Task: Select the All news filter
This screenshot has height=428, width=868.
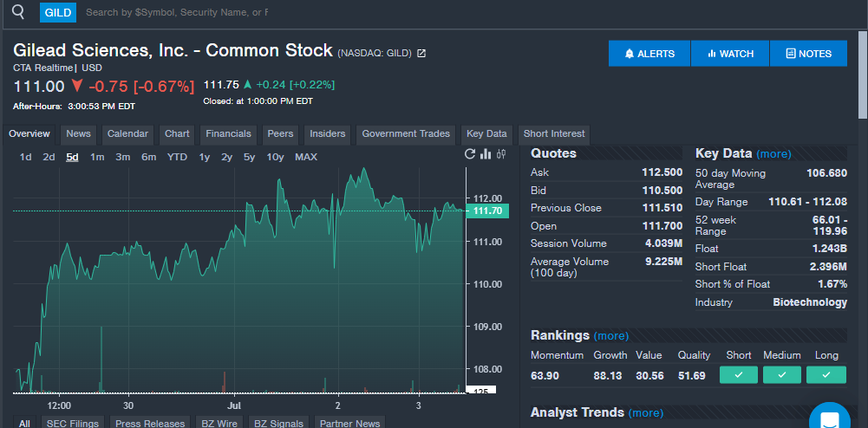Action: pyautogui.click(x=24, y=424)
